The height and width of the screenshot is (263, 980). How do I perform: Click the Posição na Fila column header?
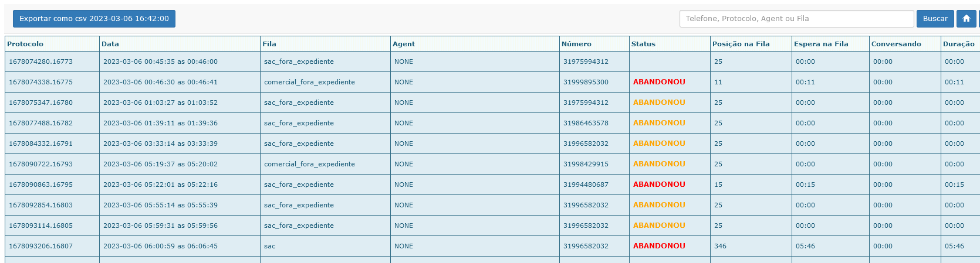pos(741,44)
